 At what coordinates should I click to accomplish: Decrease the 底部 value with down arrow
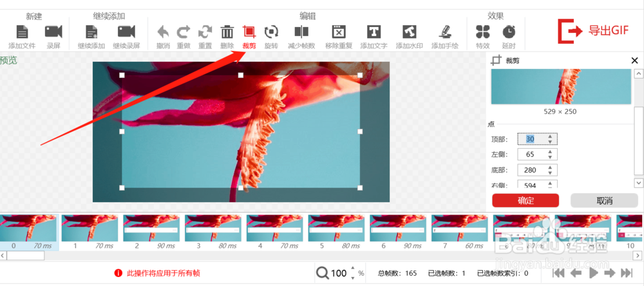click(551, 173)
